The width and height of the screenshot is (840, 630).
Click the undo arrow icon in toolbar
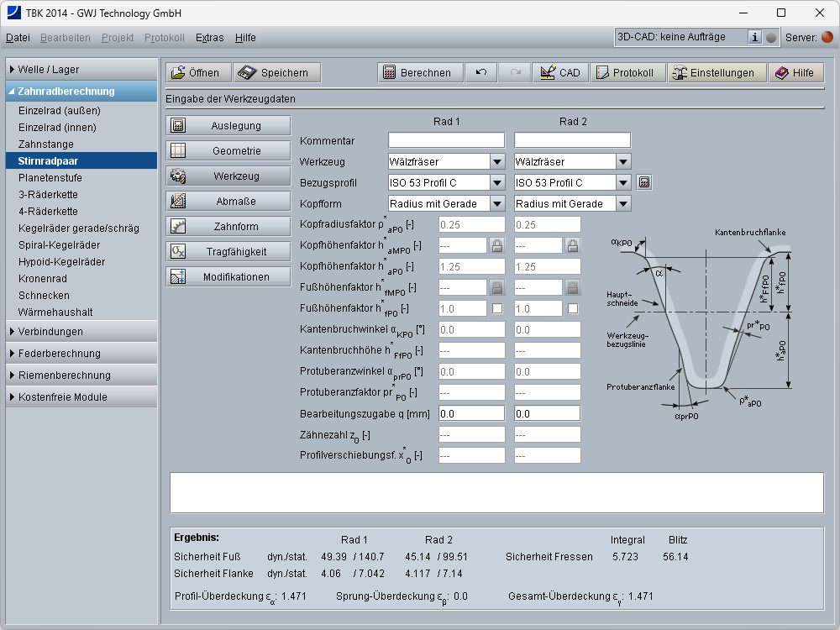[x=481, y=73]
